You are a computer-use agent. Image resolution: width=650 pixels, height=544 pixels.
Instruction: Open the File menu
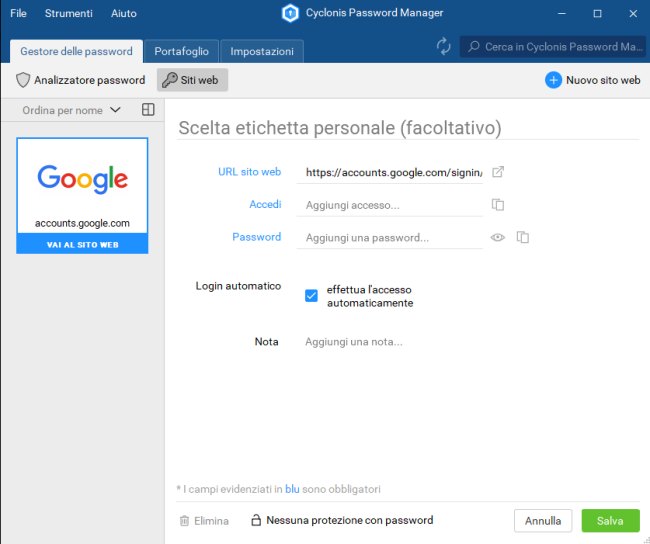click(x=18, y=13)
